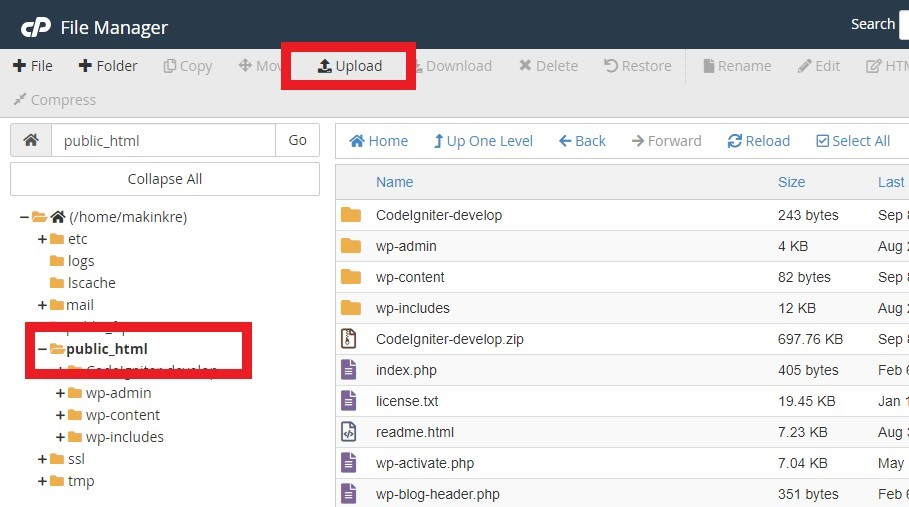Expand wp-content in the folder tree
The height and width of the screenshot is (507, 909).
coord(60,415)
